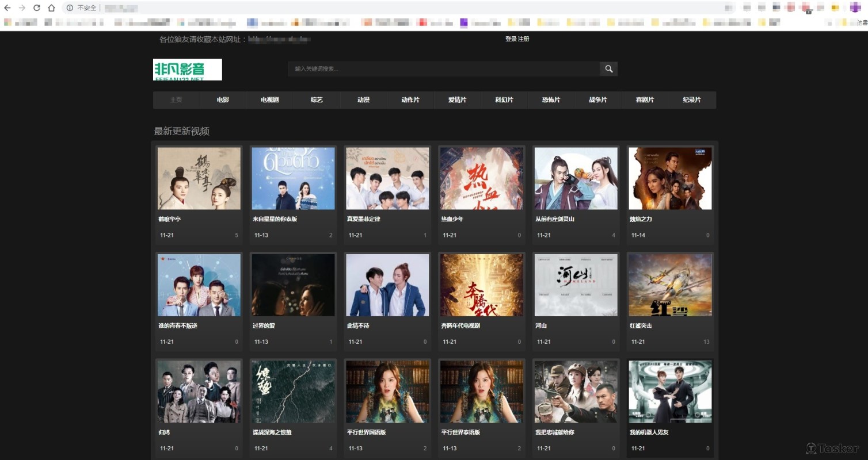The width and height of the screenshot is (868, 460).
Task: Open the 电影 category tab
Action: pos(223,100)
